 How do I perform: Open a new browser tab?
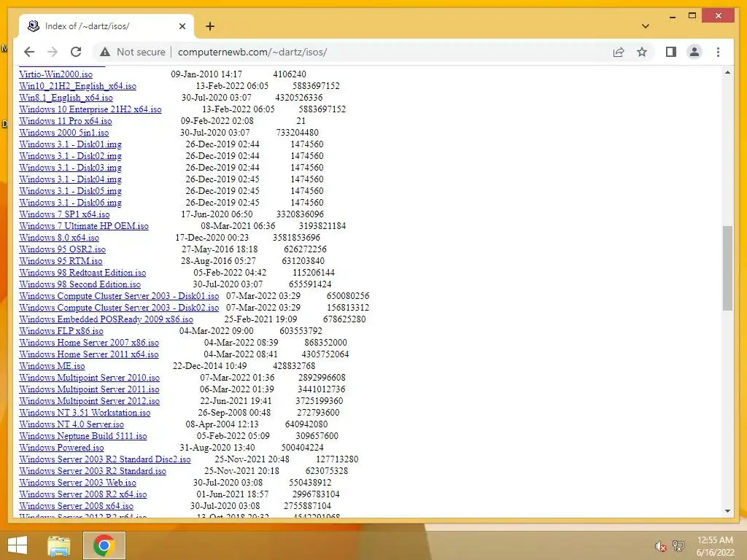click(x=210, y=26)
